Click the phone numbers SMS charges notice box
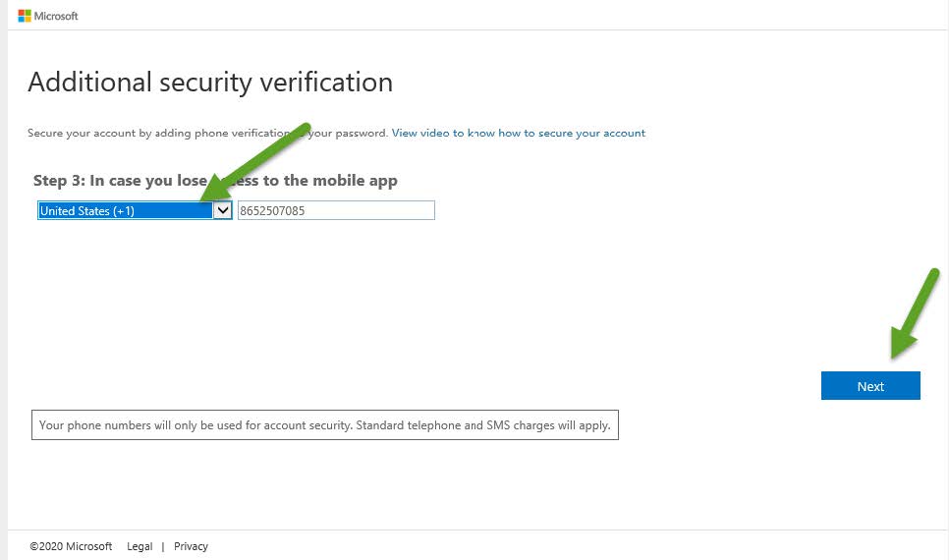This screenshot has width=949, height=560. click(325, 425)
